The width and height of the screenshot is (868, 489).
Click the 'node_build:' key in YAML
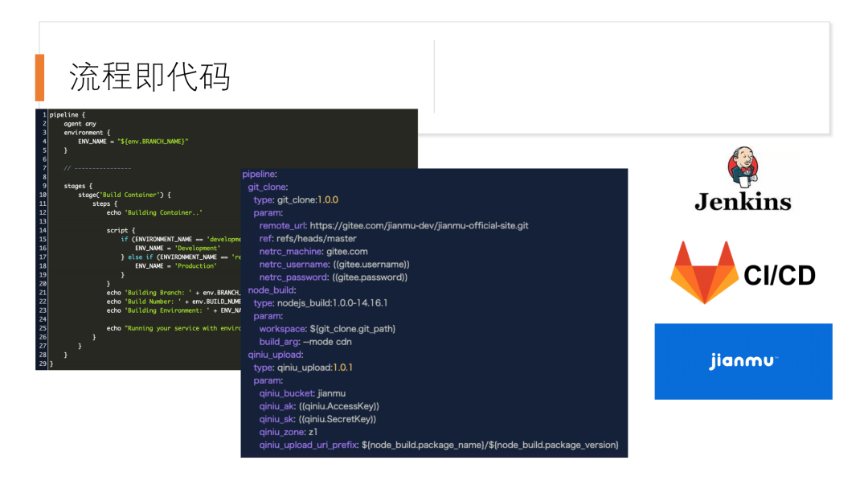pos(272,290)
